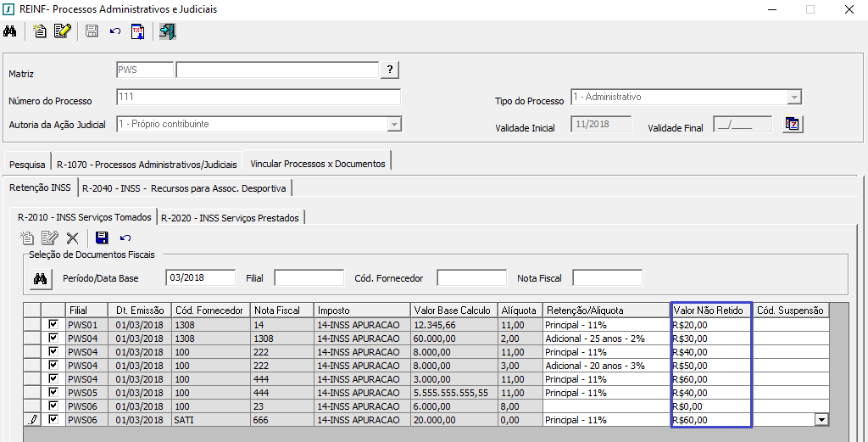This screenshot has height=442, width=868.
Task: Click the blue save diskette icon above document grid
Action: click(102, 238)
